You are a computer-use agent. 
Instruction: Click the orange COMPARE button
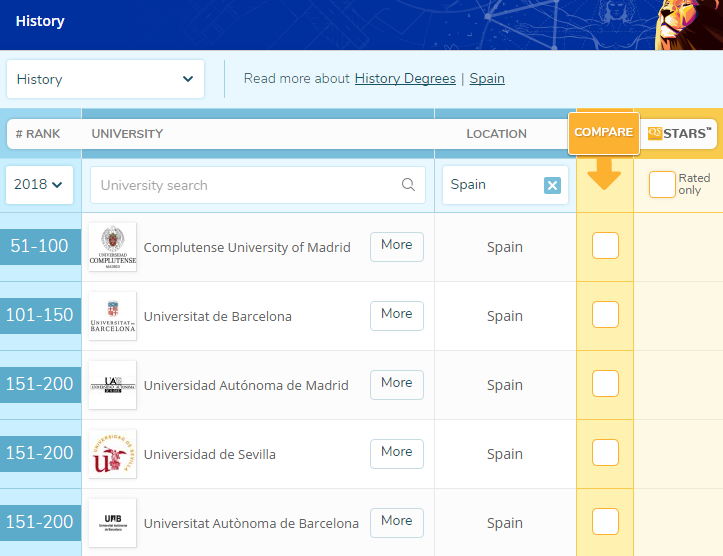(604, 133)
